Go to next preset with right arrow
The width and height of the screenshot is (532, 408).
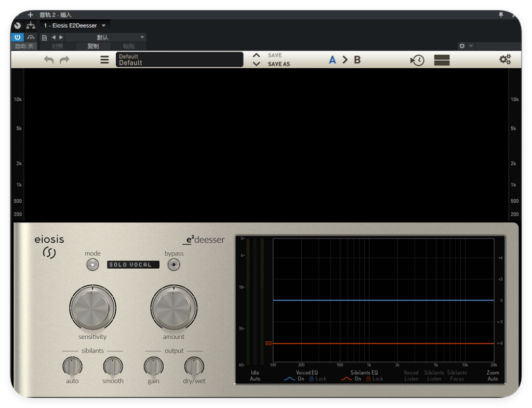(x=61, y=37)
